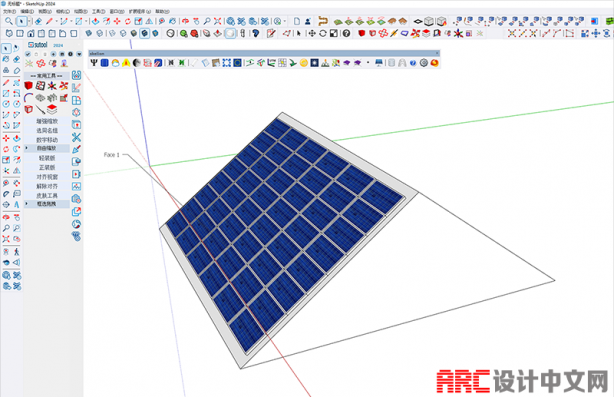Activate the red Move tool arrows

click(x=117, y=21)
